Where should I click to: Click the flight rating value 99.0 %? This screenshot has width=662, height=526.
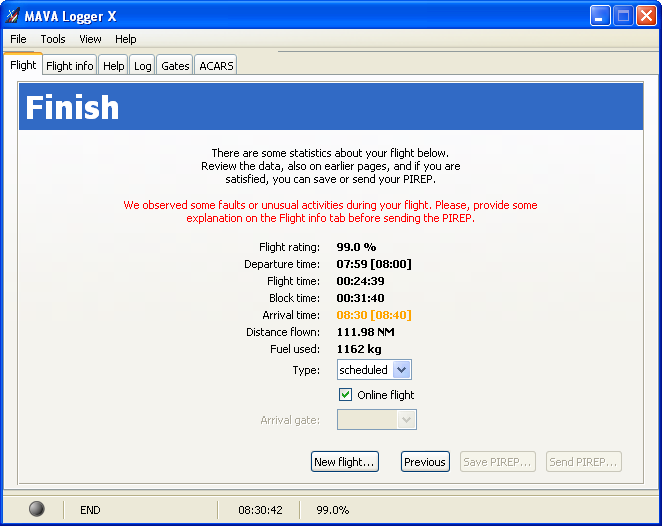[x=356, y=247]
